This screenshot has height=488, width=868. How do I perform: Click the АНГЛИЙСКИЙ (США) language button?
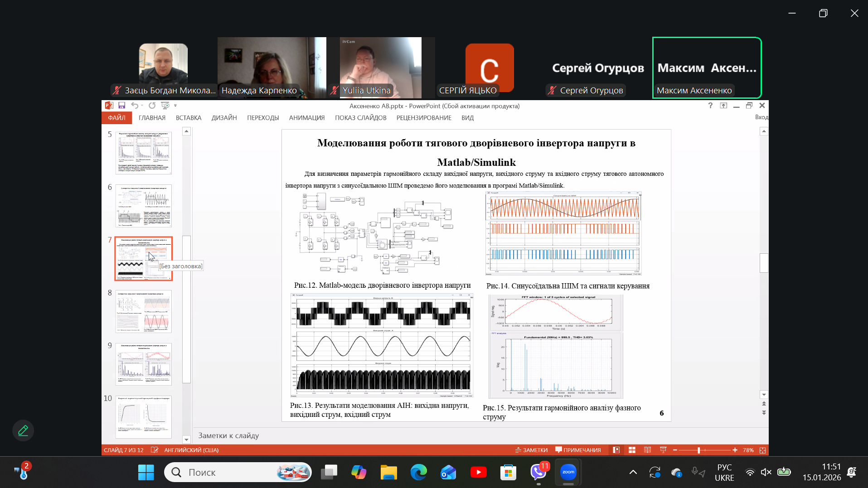pyautogui.click(x=191, y=450)
